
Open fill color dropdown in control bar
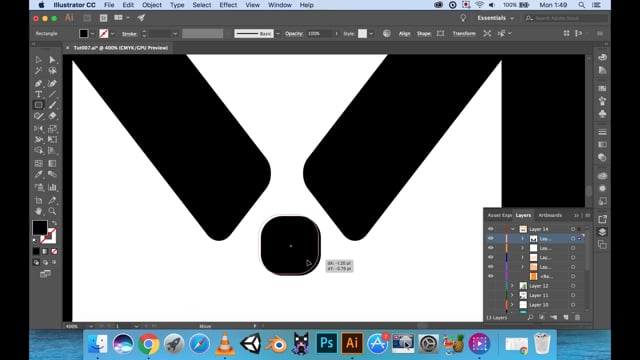(93, 33)
